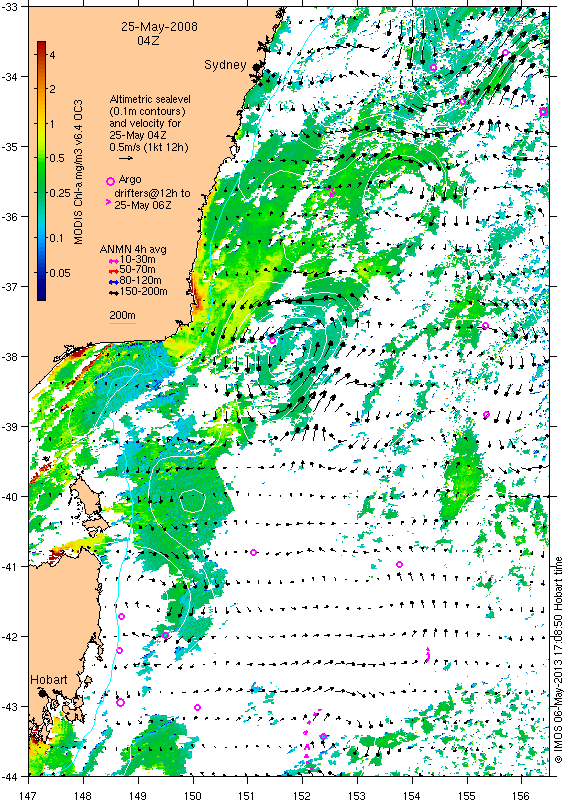Click the longitude axis label 153
570x800 pixels.
click(x=357, y=795)
